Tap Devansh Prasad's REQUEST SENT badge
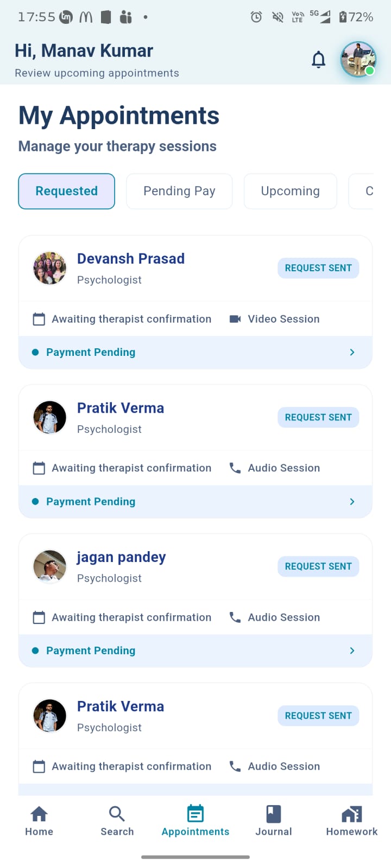 pyautogui.click(x=318, y=268)
